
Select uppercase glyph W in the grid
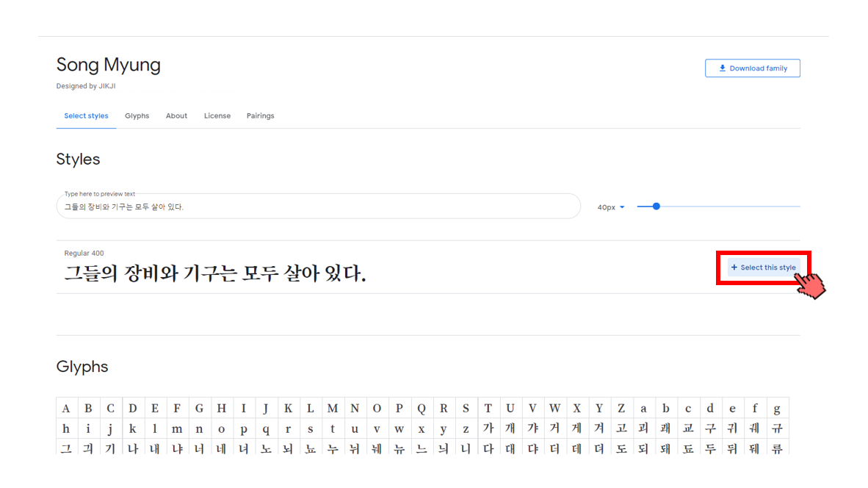coord(554,408)
